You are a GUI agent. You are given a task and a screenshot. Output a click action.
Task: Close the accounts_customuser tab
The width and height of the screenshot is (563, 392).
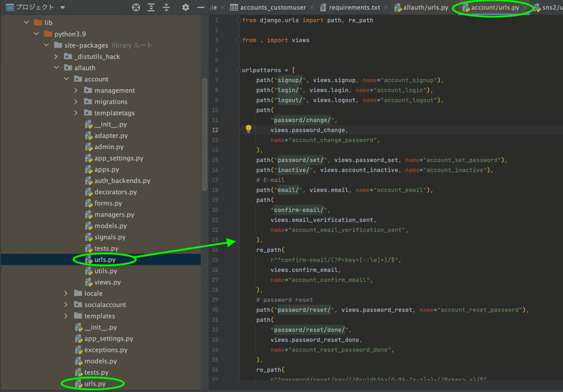pyautogui.click(x=312, y=8)
